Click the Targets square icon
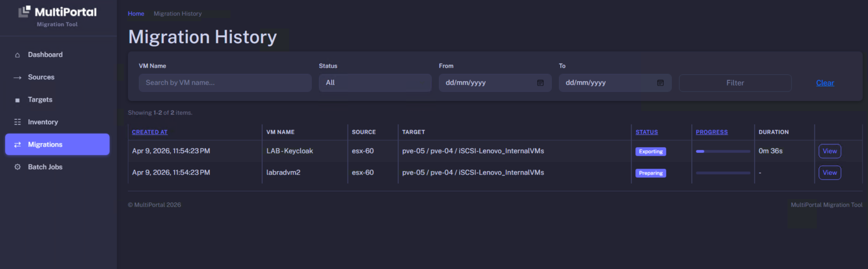Viewport: 868px width, 269px height. (x=18, y=100)
